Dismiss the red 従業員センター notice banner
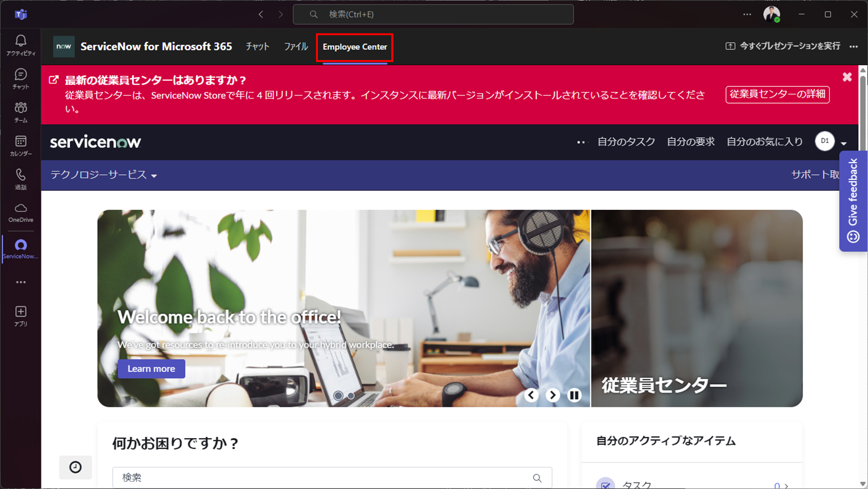This screenshot has height=489, width=868. coord(847,77)
